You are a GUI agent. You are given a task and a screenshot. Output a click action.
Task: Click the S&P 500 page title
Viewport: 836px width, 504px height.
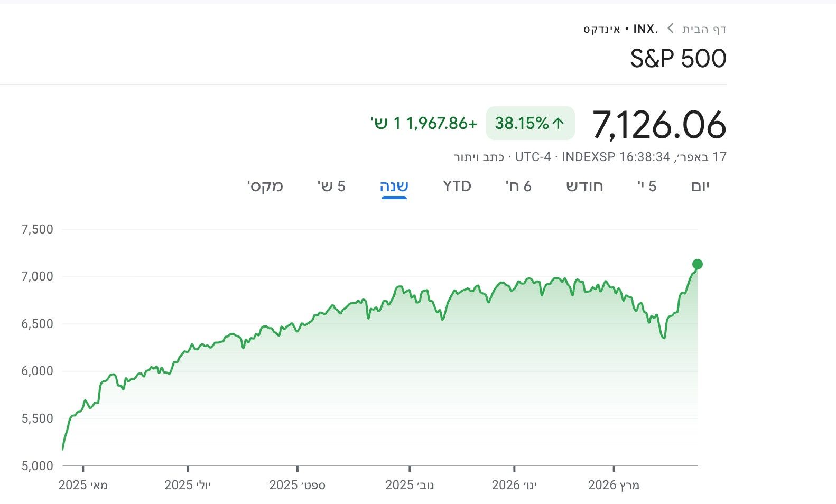tap(678, 58)
